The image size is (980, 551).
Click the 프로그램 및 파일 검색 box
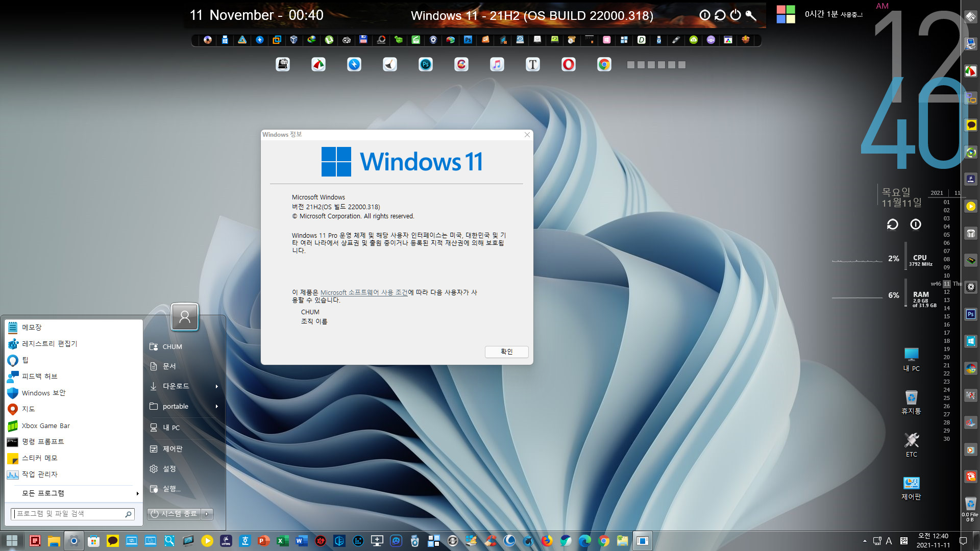(x=72, y=514)
